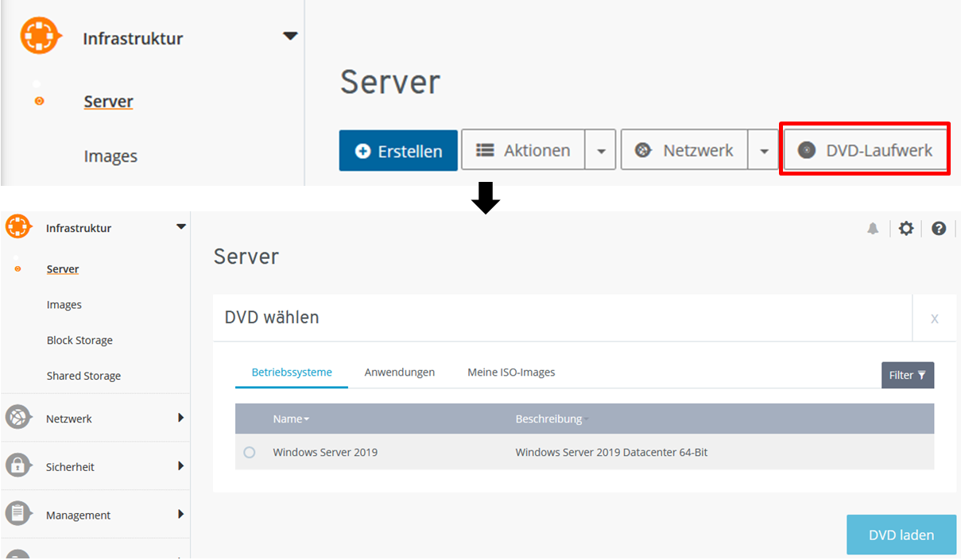Open settings gear icon
The height and width of the screenshot is (560, 961).
click(906, 229)
